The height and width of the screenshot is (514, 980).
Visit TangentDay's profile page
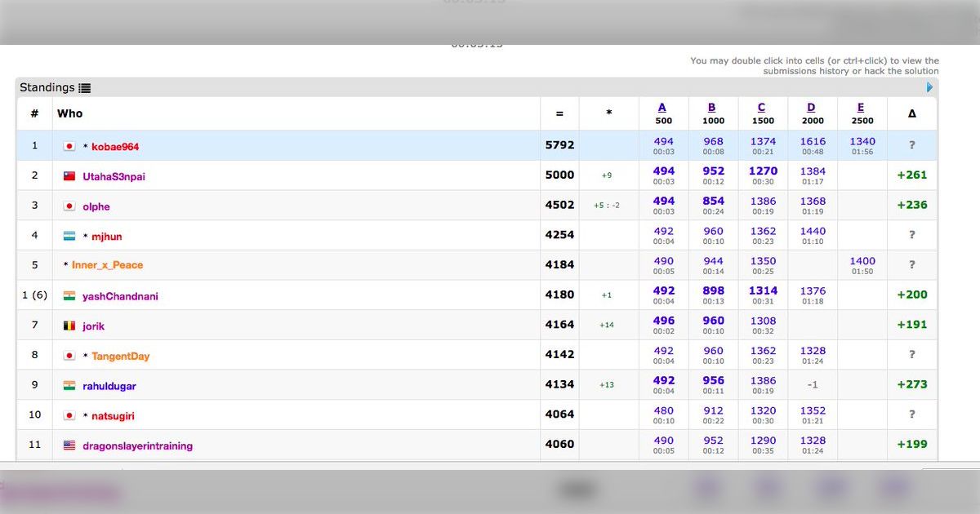pyautogui.click(x=120, y=357)
